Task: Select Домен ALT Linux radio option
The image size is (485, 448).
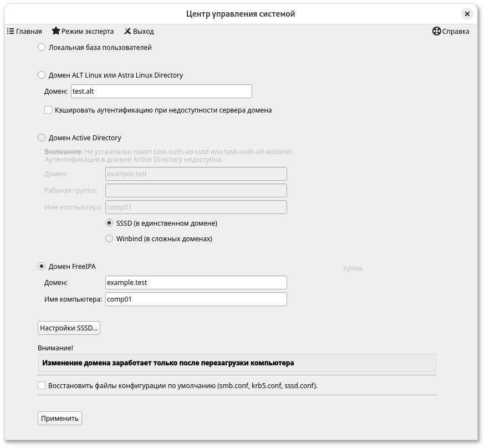Action: point(42,75)
